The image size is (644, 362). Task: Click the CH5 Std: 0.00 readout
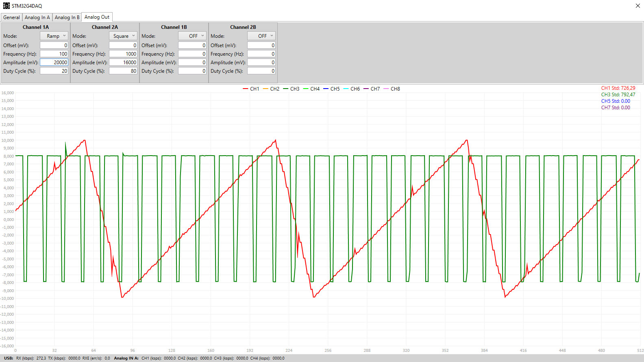pos(616,101)
